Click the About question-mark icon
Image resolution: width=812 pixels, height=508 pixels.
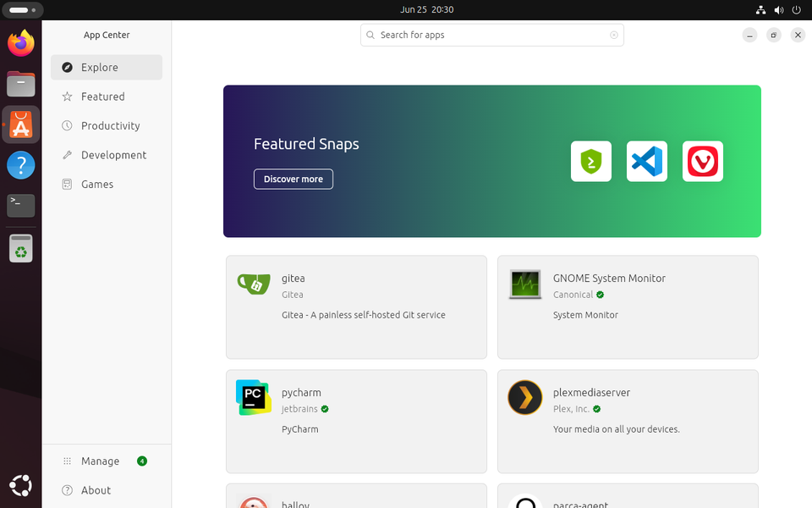click(68, 490)
